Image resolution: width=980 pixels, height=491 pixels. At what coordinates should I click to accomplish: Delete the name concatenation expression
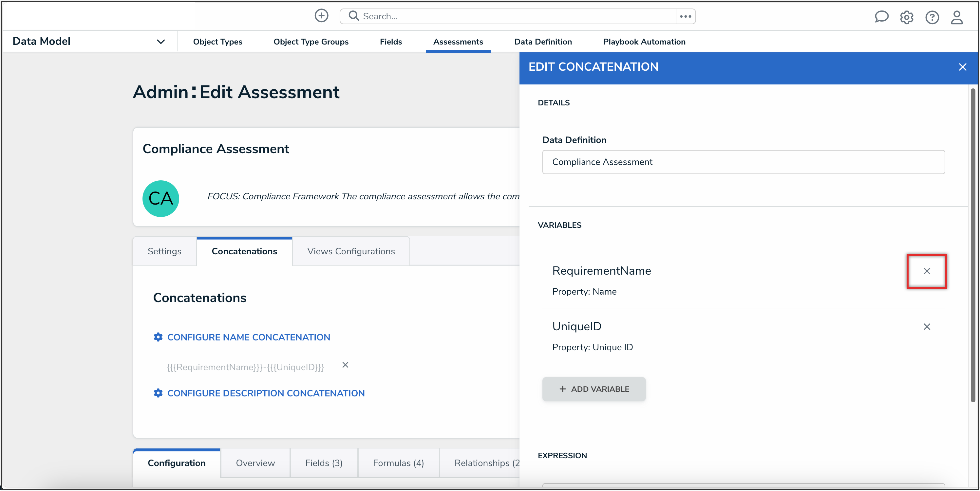pyautogui.click(x=345, y=365)
